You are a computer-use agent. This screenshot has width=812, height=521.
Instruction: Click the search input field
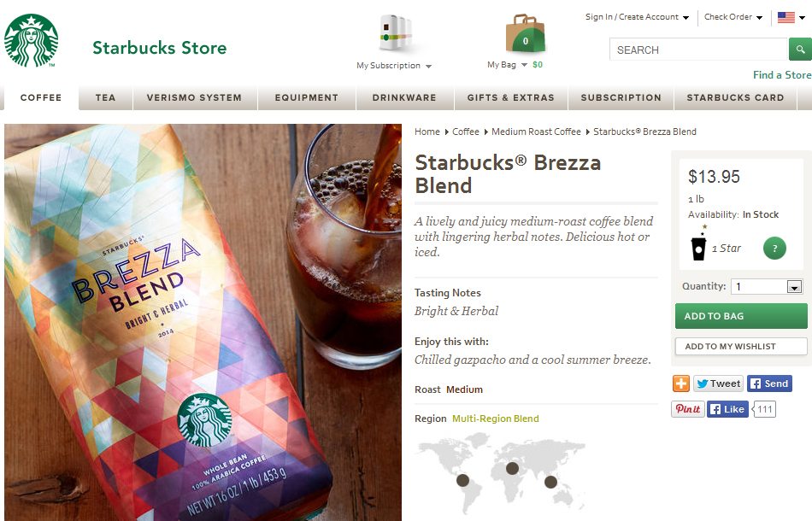click(699, 50)
